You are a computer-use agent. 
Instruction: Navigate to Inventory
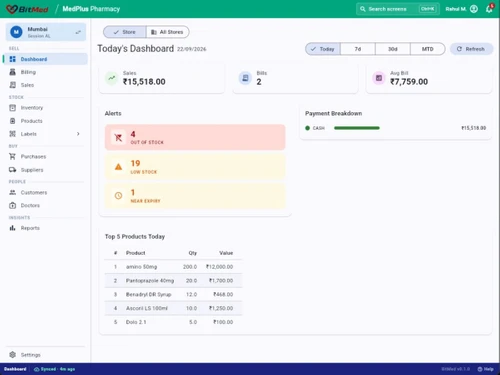coord(46,108)
